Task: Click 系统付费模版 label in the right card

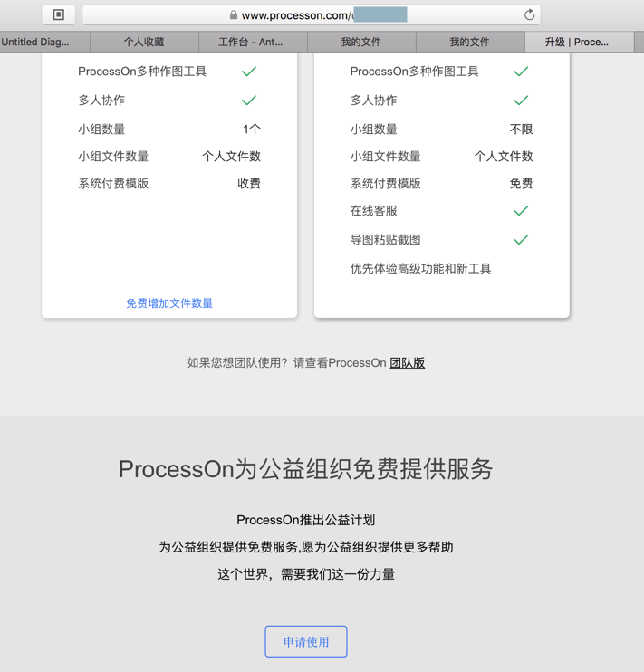Action: 386,184
